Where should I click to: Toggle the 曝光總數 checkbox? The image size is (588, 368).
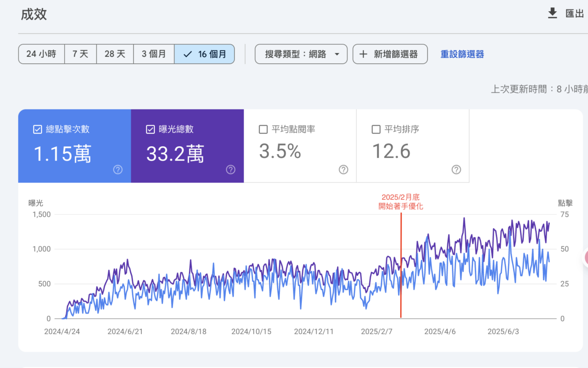150,130
